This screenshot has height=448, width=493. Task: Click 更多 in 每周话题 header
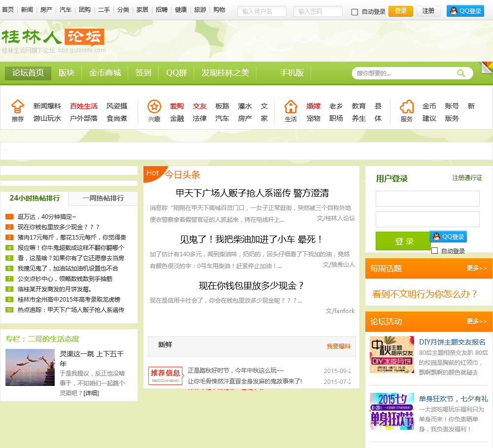[x=477, y=268]
